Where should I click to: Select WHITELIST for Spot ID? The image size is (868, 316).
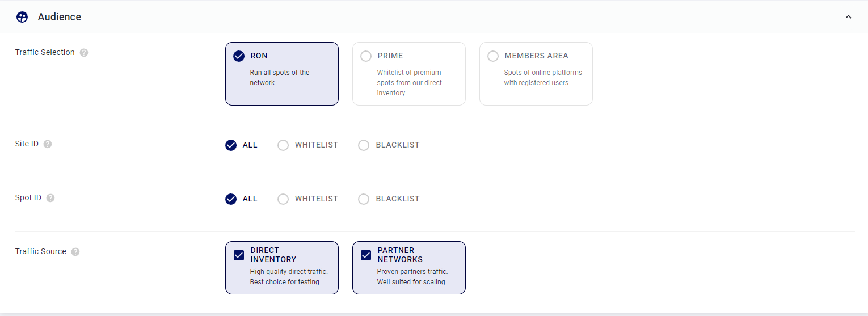pos(307,199)
